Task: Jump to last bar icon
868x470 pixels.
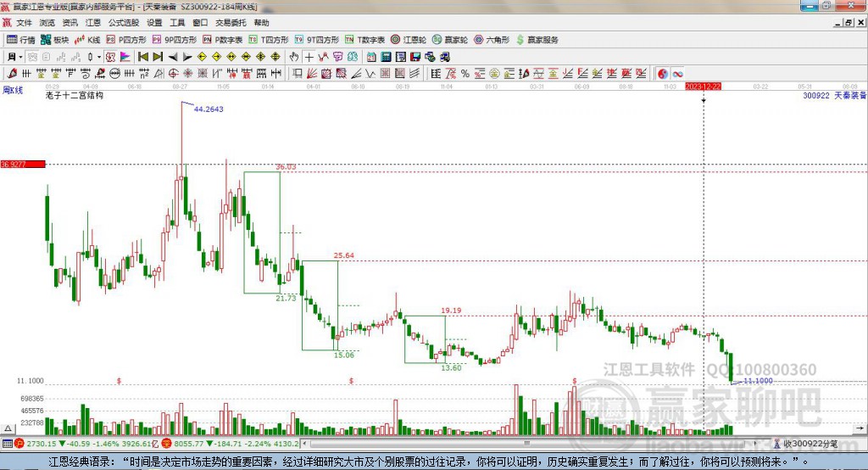Action: pyautogui.click(x=158, y=57)
